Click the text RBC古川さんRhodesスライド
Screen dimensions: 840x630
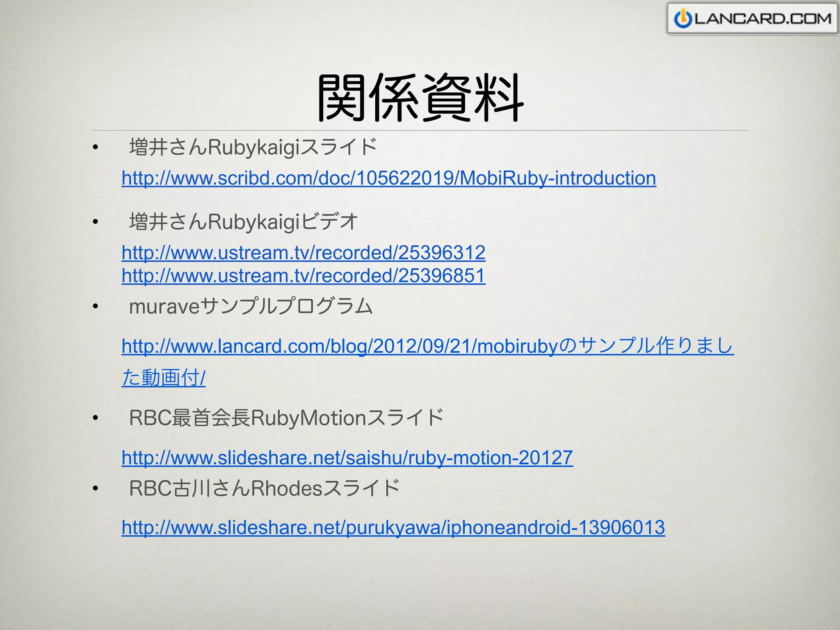tap(265, 488)
